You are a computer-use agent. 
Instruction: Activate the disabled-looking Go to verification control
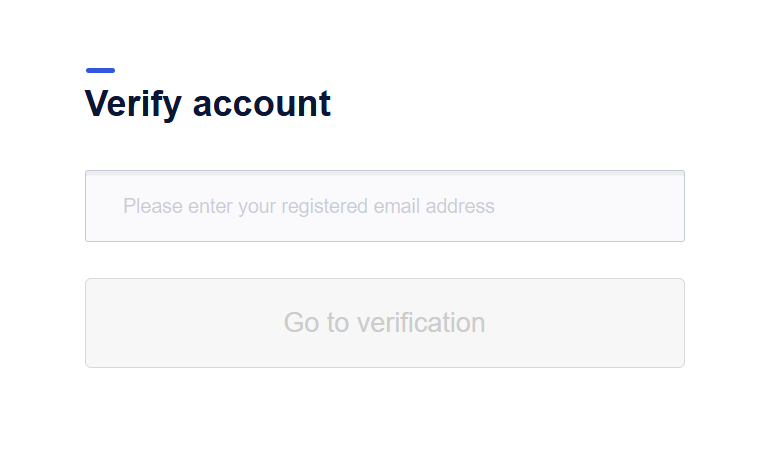[x=385, y=323]
